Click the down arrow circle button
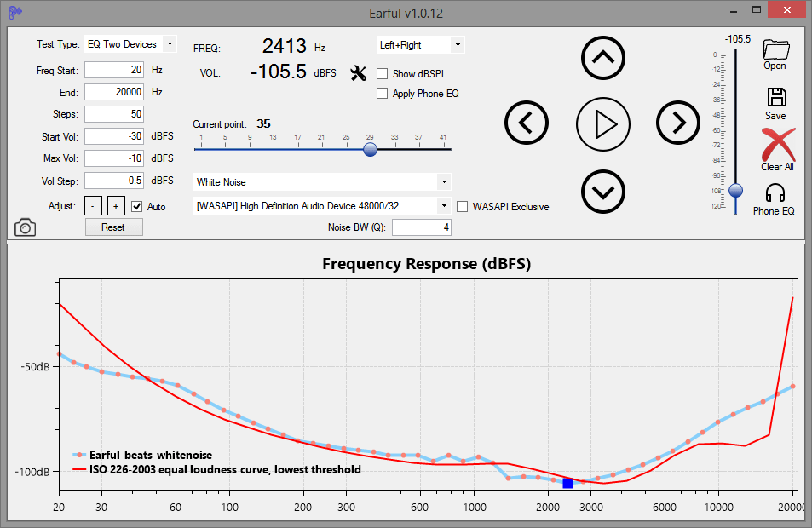Image resolution: width=812 pixels, height=528 pixels. coord(602,191)
